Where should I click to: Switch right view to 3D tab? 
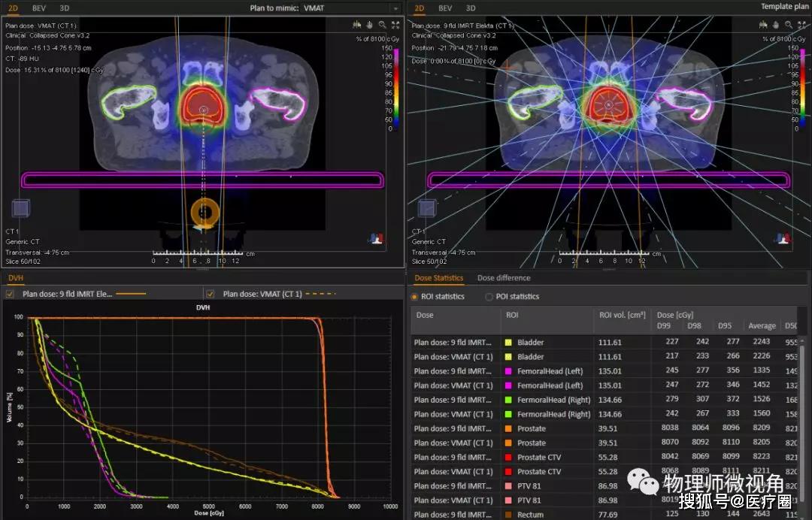(471, 8)
